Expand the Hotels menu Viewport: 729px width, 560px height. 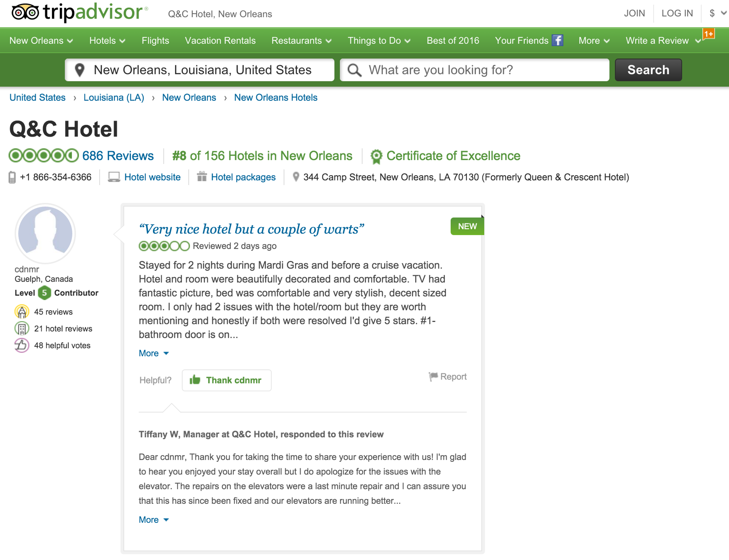[x=107, y=41]
